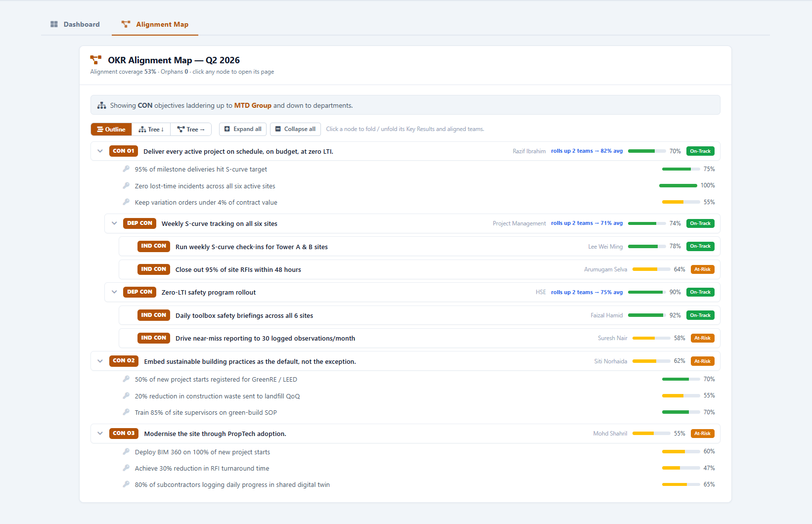
Task: Open Embed sustainable building practices objective
Action: [250, 362]
